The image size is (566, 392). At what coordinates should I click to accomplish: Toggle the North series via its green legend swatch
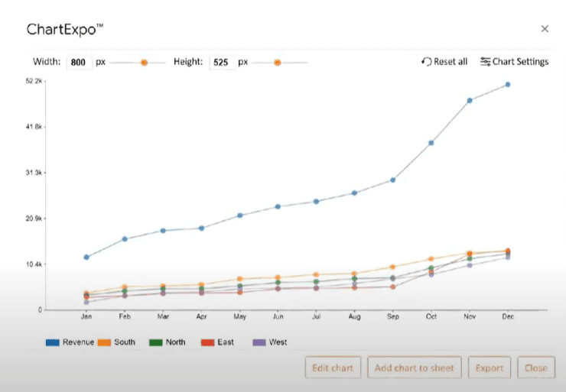click(x=156, y=342)
